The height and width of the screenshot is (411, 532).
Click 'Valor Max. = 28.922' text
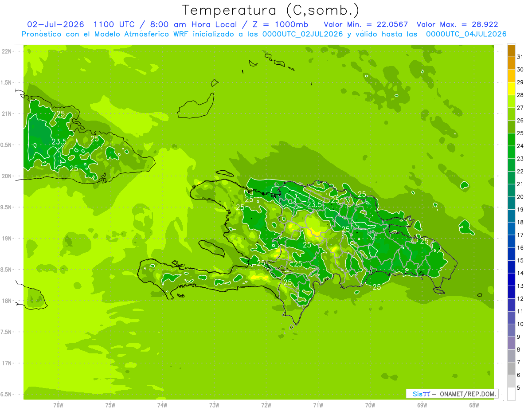tap(457, 24)
